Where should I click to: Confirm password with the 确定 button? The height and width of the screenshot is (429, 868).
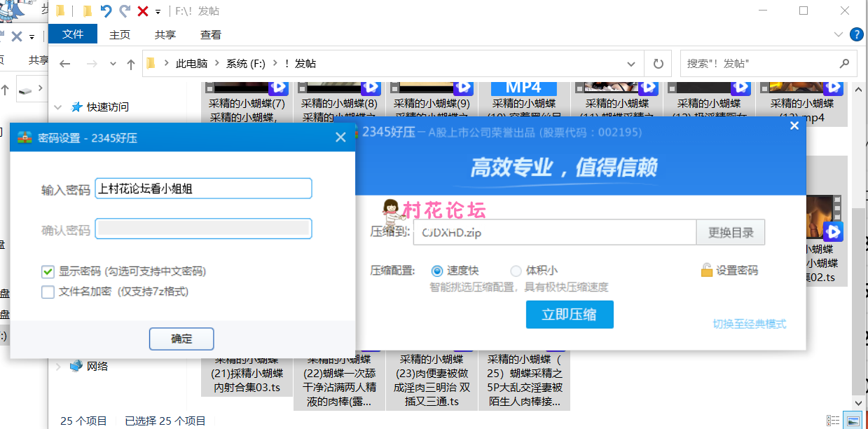(x=181, y=339)
